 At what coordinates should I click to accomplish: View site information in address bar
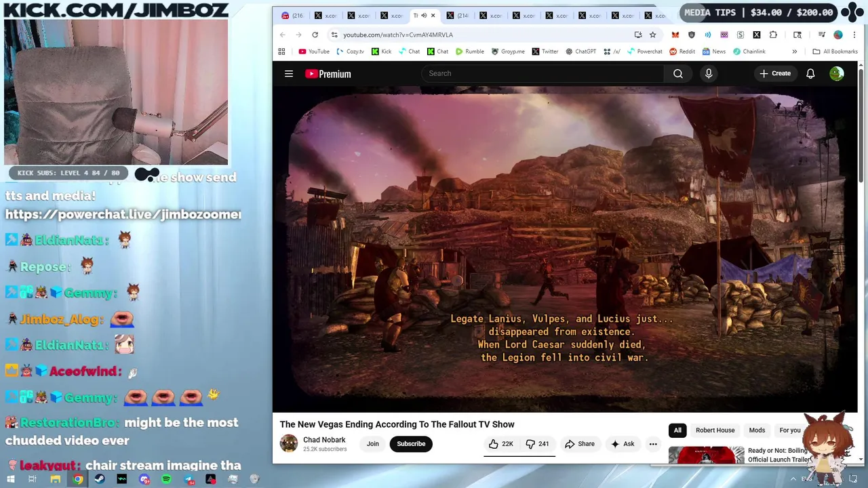334,35
